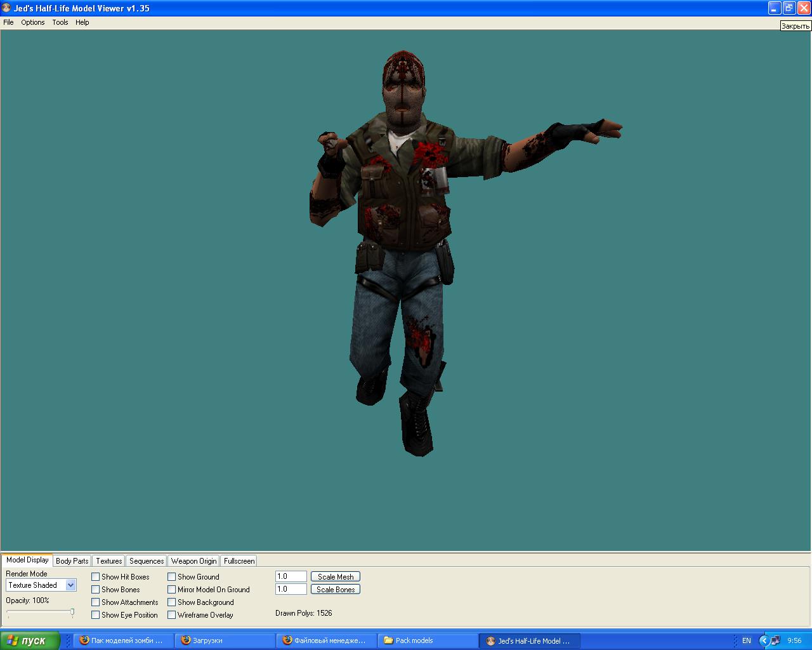Focus the mesh scale value field
Viewport: 812px width, 650px height.
(x=291, y=576)
